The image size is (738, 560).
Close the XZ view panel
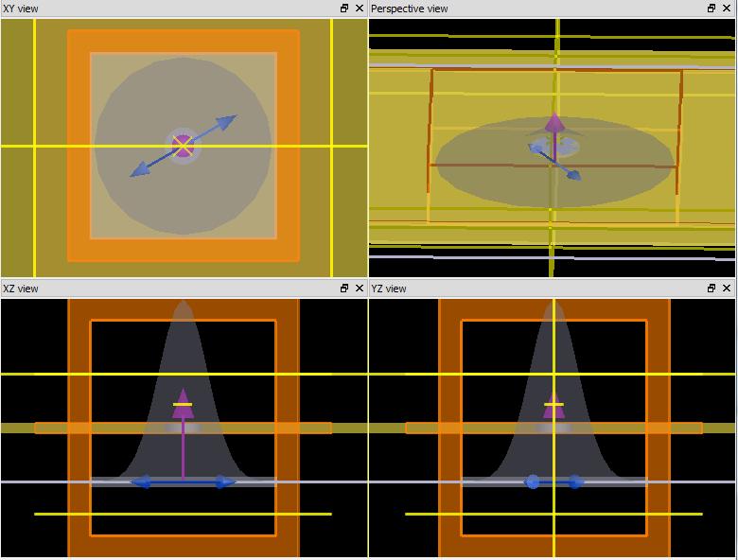click(x=360, y=289)
